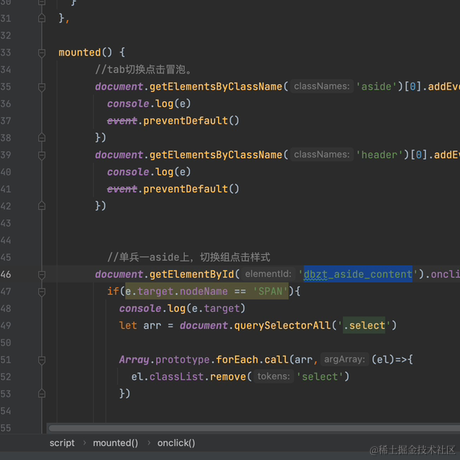Collapse forEach fold marker on line 51

pyautogui.click(x=42, y=360)
